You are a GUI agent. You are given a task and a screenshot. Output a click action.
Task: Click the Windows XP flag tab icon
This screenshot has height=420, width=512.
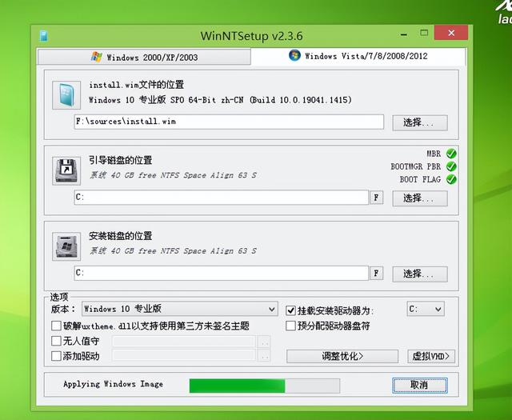tap(96, 57)
